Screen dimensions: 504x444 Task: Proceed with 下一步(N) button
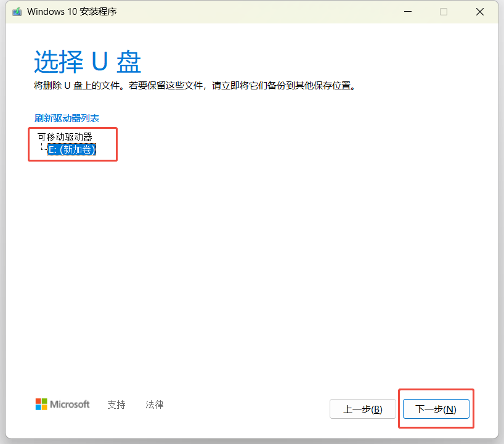point(436,409)
